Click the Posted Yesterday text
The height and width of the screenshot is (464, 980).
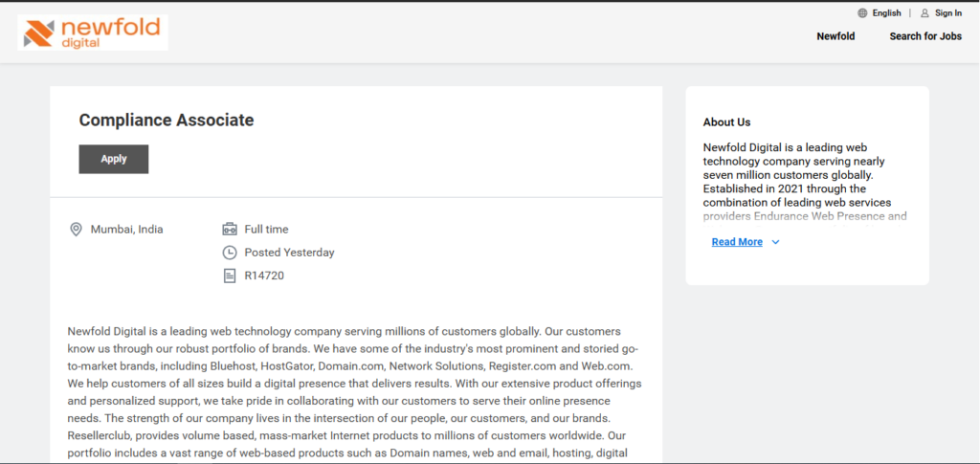[289, 253]
